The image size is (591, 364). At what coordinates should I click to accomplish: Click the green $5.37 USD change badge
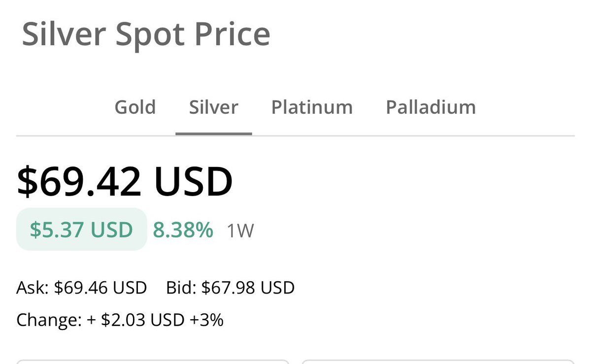82,230
